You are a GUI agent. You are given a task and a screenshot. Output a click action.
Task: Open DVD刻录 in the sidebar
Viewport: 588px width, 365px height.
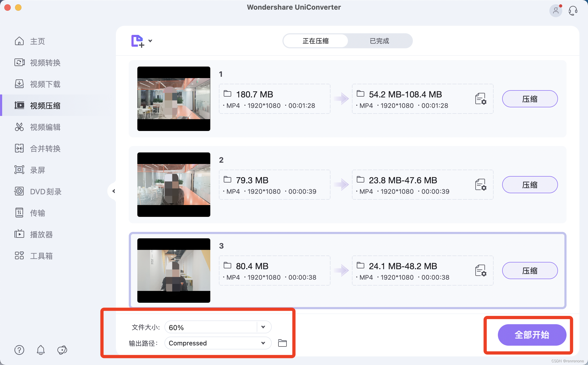(x=46, y=191)
